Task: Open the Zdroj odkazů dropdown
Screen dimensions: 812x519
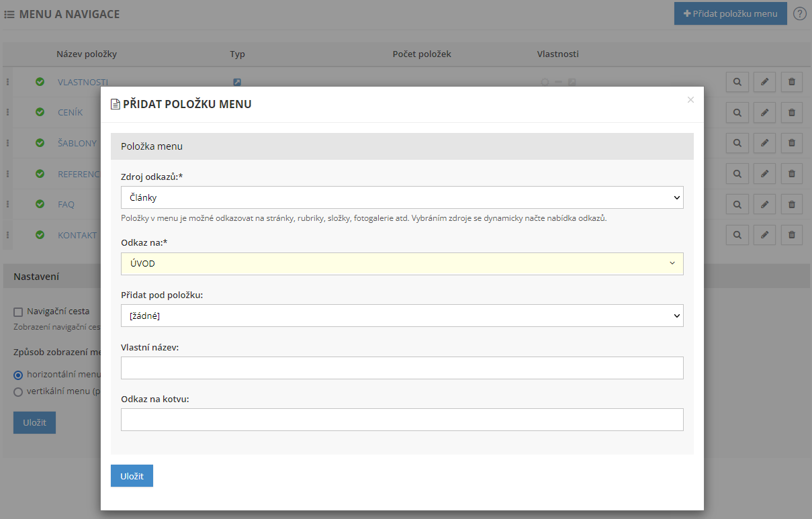Action: (x=402, y=198)
